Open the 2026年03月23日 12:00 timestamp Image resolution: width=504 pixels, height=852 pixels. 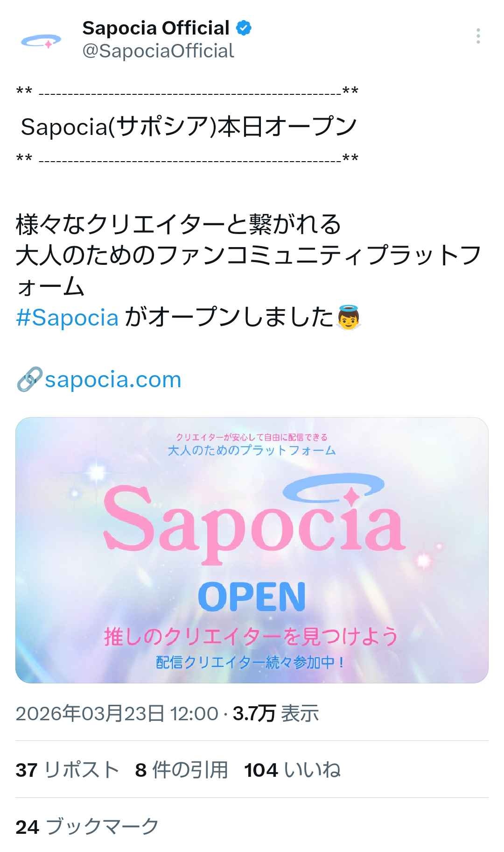[x=117, y=713]
